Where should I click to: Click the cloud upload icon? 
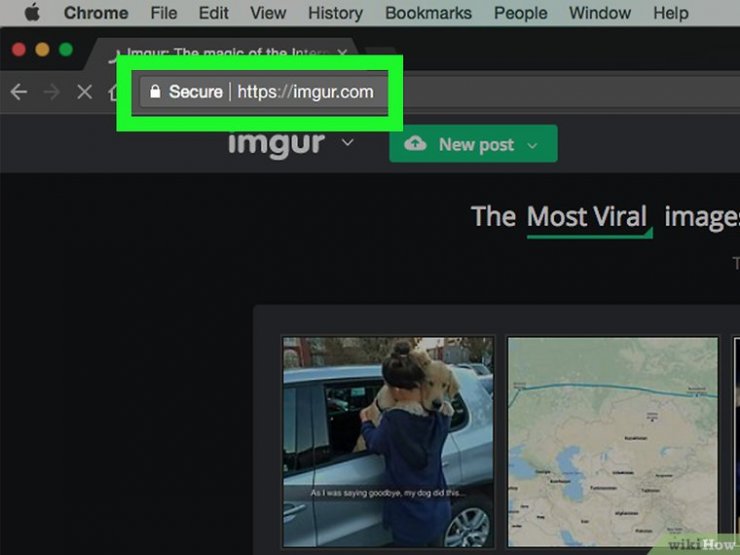[x=415, y=143]
